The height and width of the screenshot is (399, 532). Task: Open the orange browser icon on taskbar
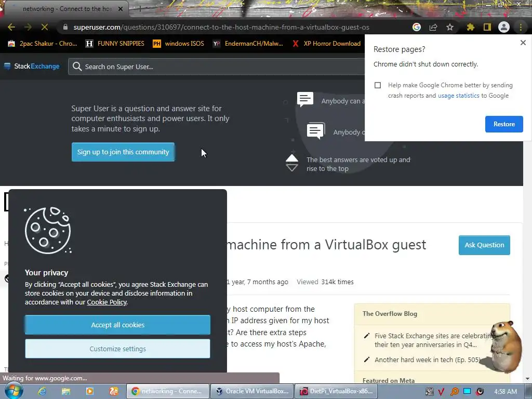pos(114,391)
